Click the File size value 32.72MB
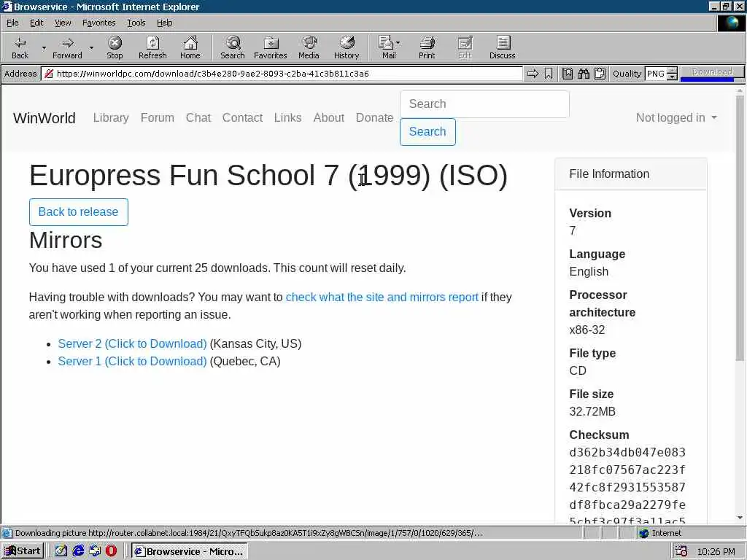 [592, 411]
